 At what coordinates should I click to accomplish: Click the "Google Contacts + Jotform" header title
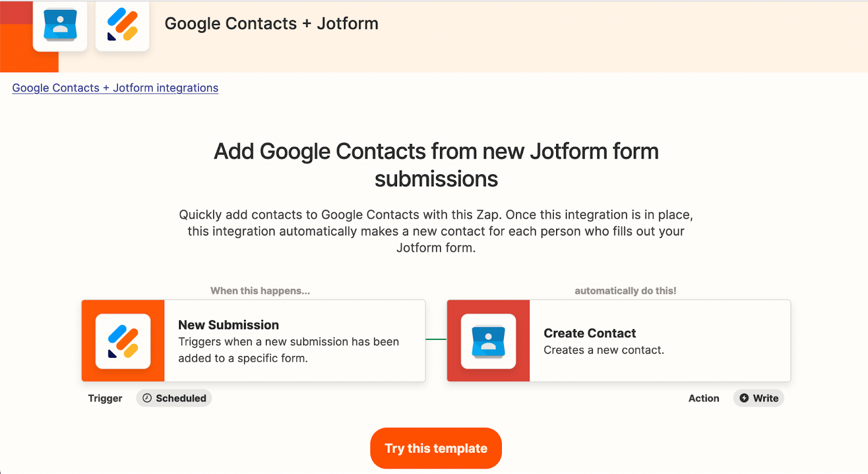click(x=271, y=23)
